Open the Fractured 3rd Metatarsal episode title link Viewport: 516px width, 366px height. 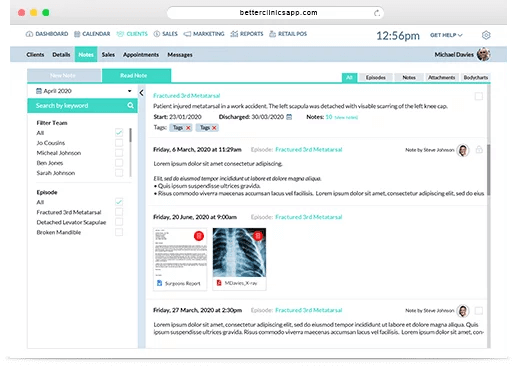click(187, 96)
